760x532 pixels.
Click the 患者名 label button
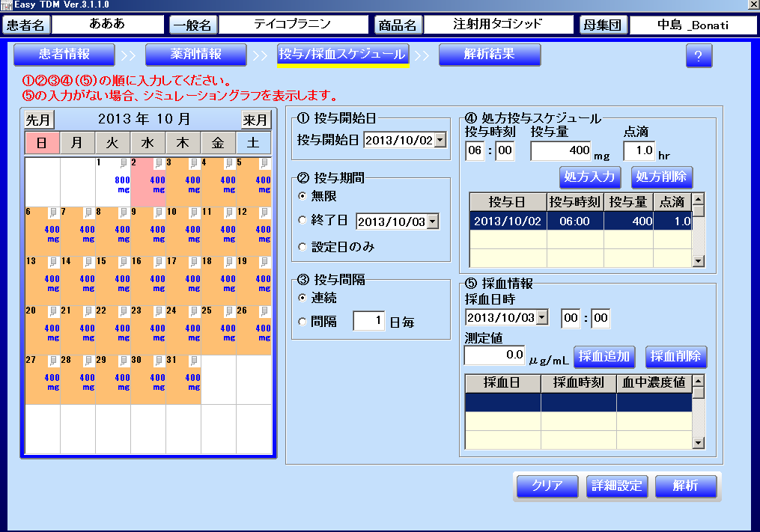coord(25,25)
